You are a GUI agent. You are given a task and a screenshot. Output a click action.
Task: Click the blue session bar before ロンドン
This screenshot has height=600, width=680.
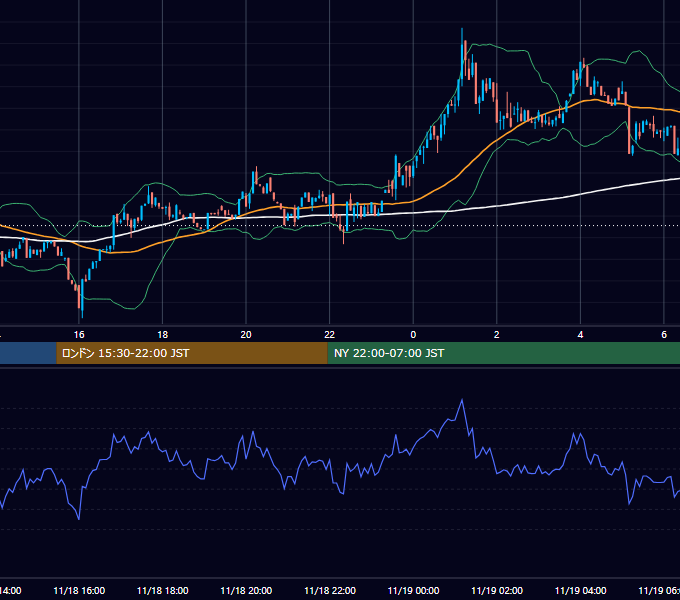28,353
